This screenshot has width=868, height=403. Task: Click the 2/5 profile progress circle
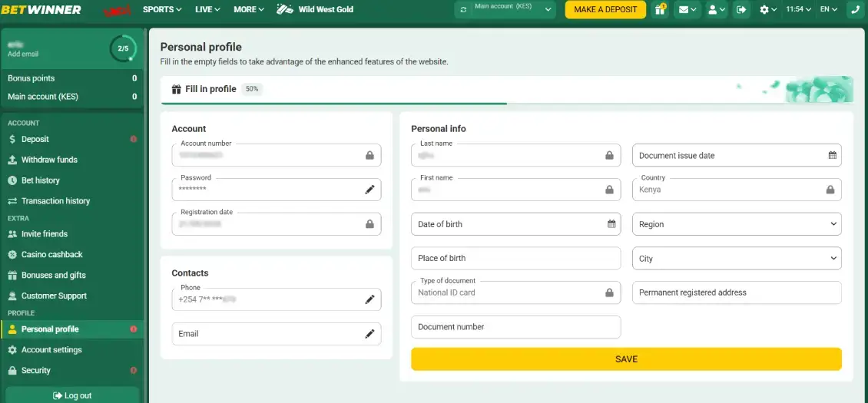pyautogui.click(x=123, y=48)
